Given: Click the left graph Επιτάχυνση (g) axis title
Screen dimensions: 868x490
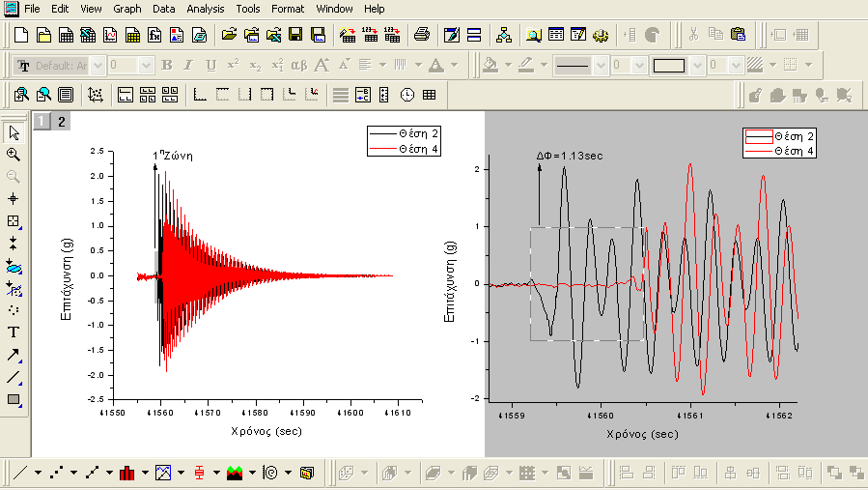Looking at the screenshot, I should [67, 279].
